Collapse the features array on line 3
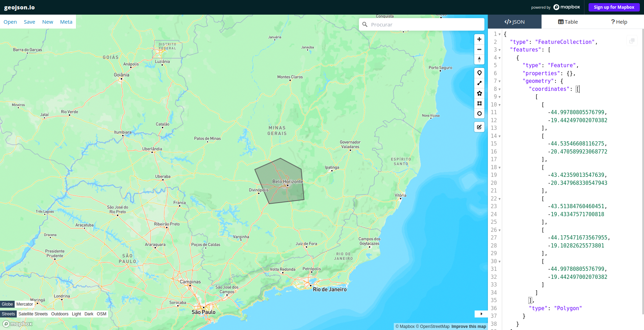644x330 pixels. [500, 50]
